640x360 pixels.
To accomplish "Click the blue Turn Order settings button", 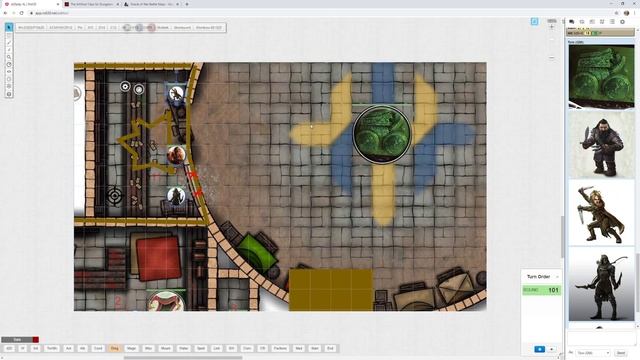I will (539, 349).
